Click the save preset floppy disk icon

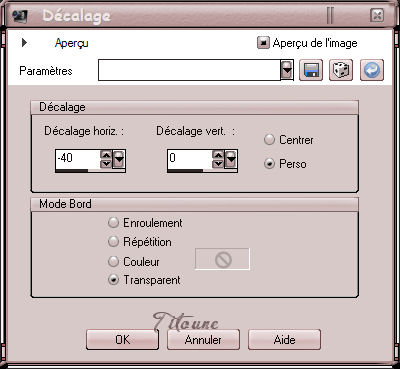pos(311,70)
